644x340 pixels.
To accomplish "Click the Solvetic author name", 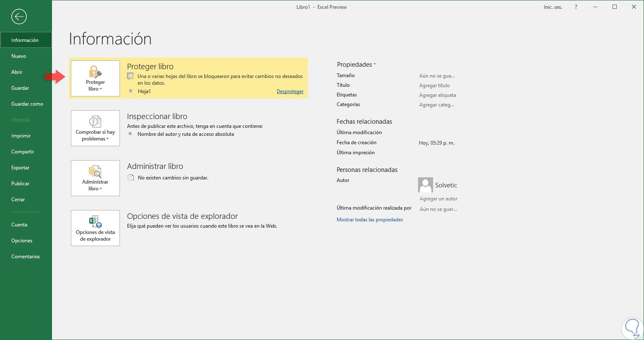I will pyautogui.click(x=446, y=185).
